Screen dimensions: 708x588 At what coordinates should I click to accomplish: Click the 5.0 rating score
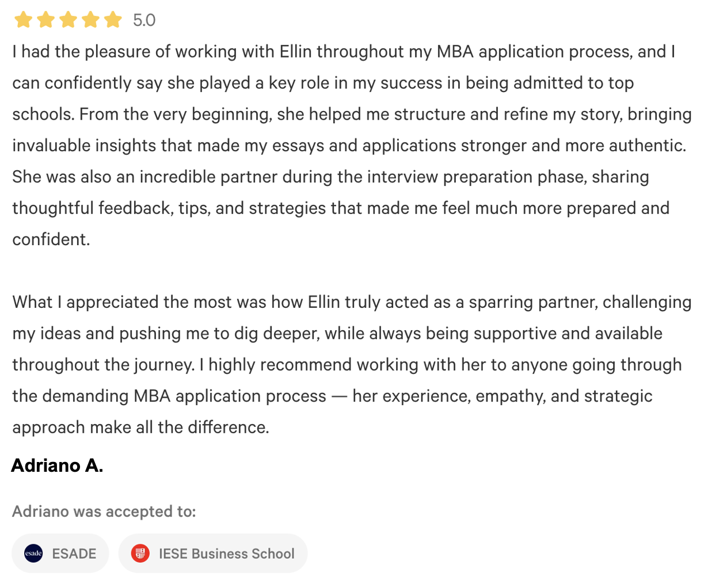(x=144, y=21)
